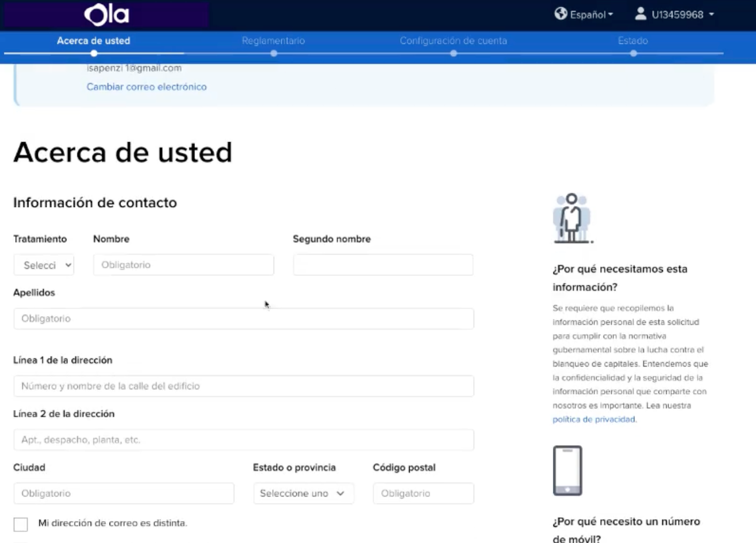
Task: Select the Acerca de usted tab
Action: pos(93,41)
